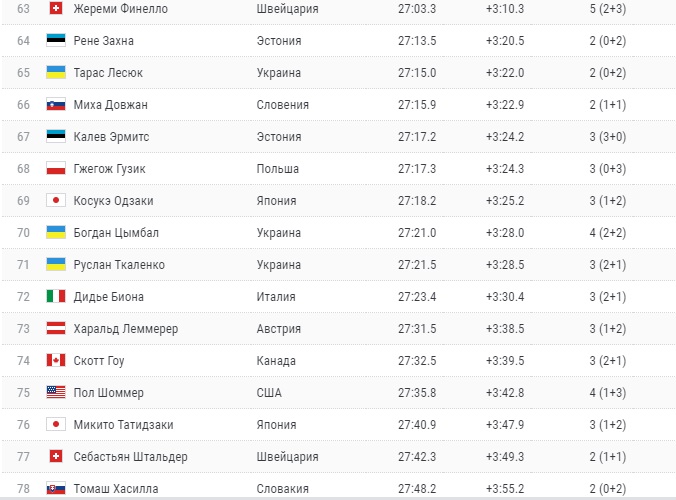676x500 pixels.
Task: Click the time gap +3:30.4
Action: (x=505, y=297)
